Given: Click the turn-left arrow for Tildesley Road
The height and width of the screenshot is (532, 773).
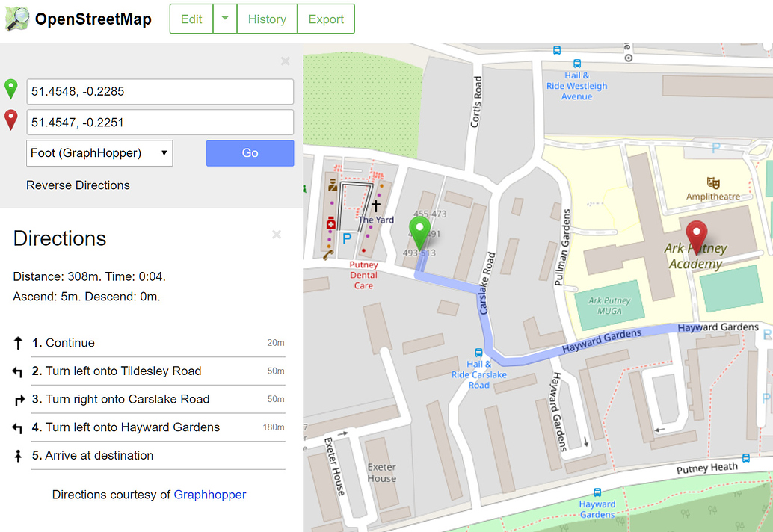Looking at the screenshot, I should tap(18, 371).
